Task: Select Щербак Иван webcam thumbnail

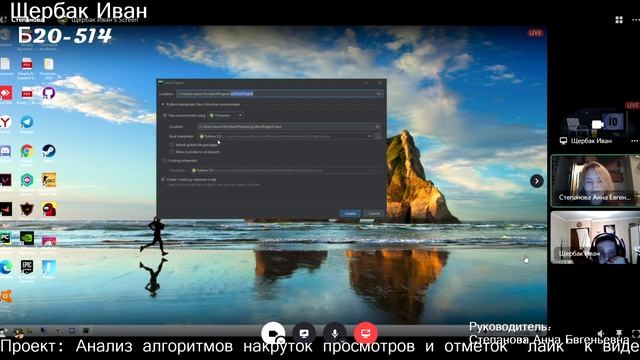Action: [x=595, y=238]
